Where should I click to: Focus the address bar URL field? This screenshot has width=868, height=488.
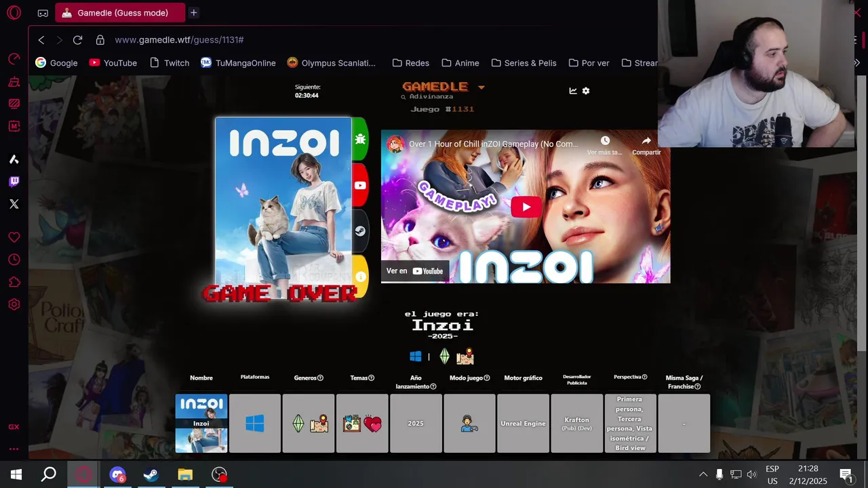click(x=179, y=40)
